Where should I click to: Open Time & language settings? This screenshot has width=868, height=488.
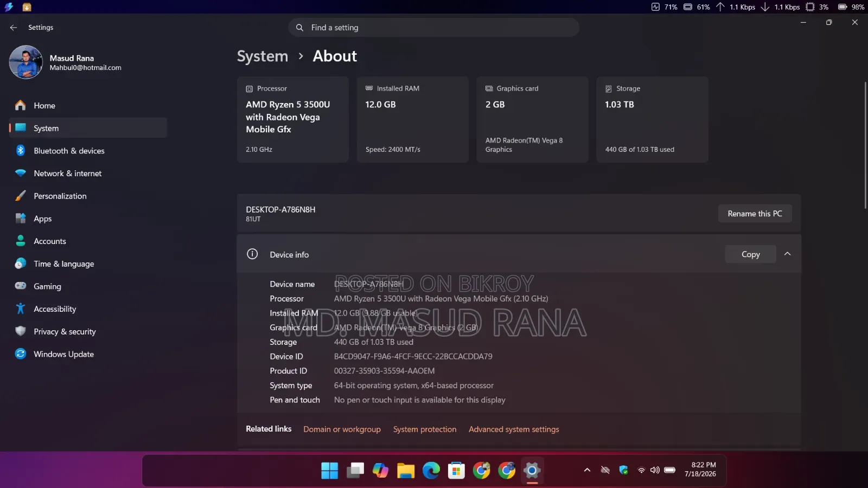tap(88, 264)
